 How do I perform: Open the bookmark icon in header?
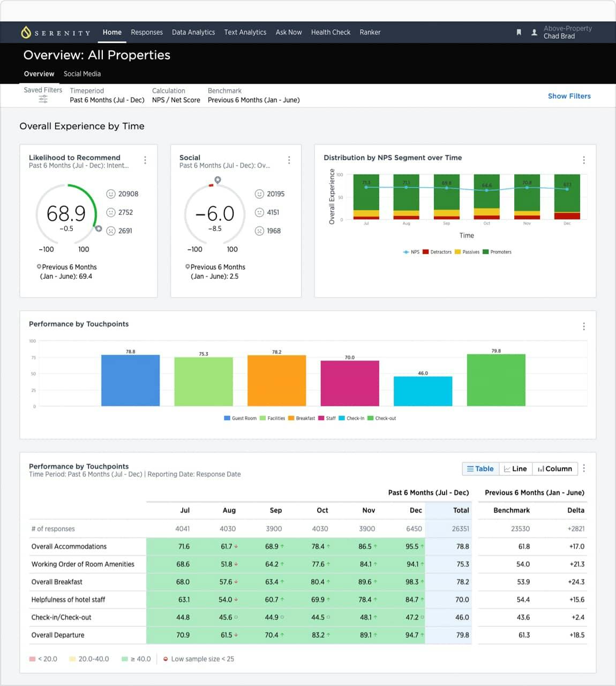[519, 32]
